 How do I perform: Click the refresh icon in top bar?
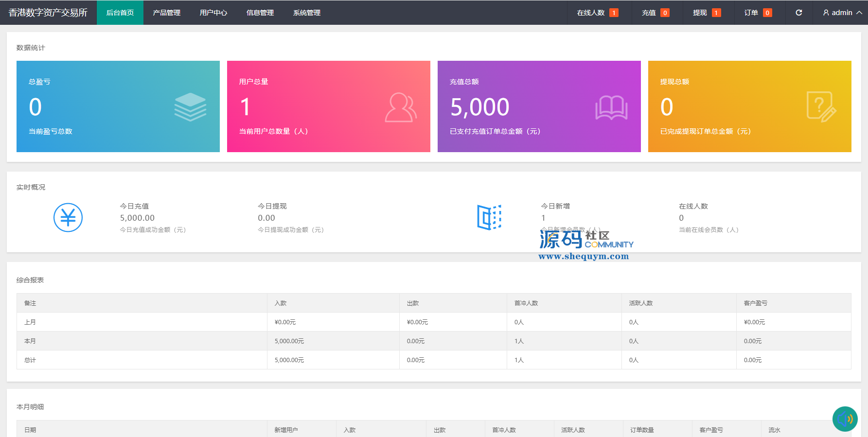click(798, 13)
